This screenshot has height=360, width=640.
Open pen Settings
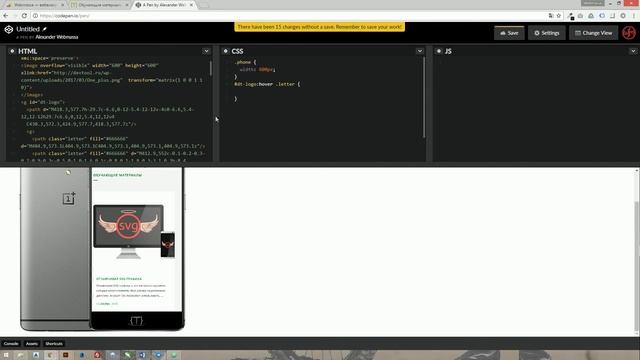point(547,33)
